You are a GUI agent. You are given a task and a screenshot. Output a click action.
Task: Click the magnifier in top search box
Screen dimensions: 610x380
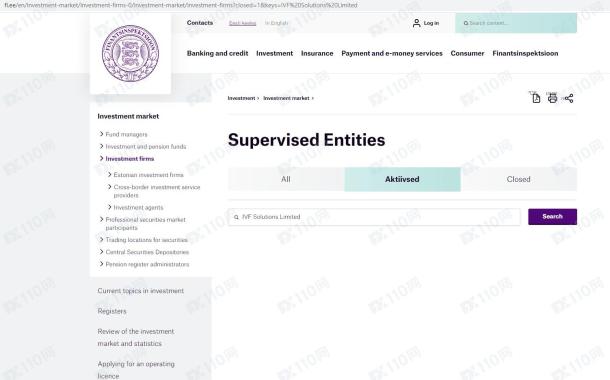tap(466, 23)
